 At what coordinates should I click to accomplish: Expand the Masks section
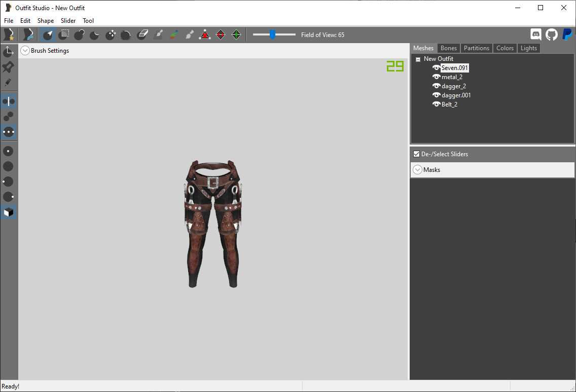click(x=418, y=170)
